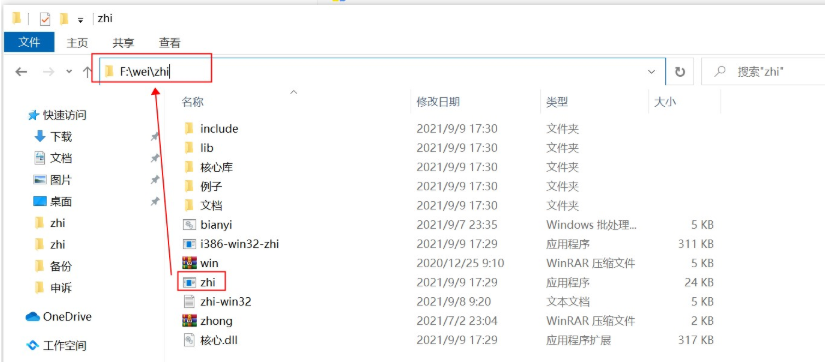Viewport: 825px width, 363px height.
Task: Click the bianyi batch file icon
Action: [189, 225]
